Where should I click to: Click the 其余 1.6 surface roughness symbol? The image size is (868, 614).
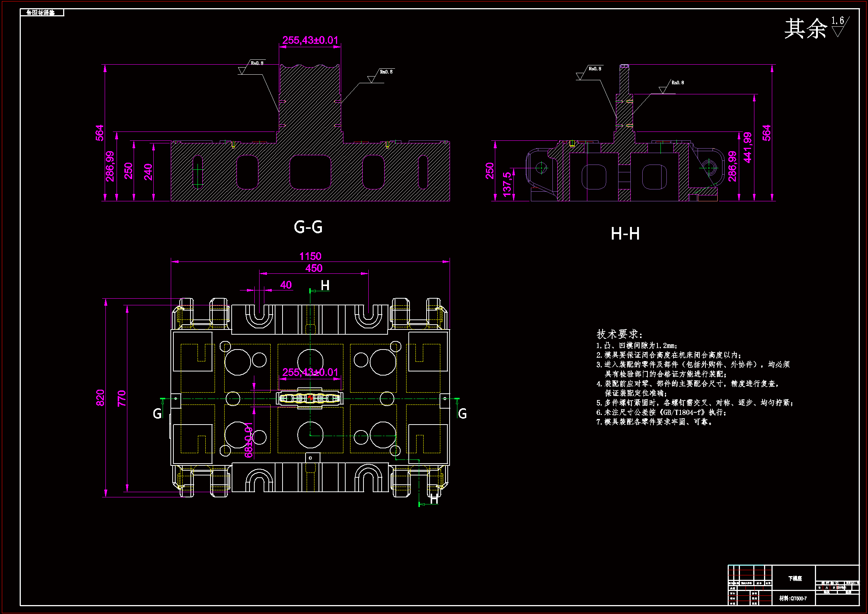point(817,27)
